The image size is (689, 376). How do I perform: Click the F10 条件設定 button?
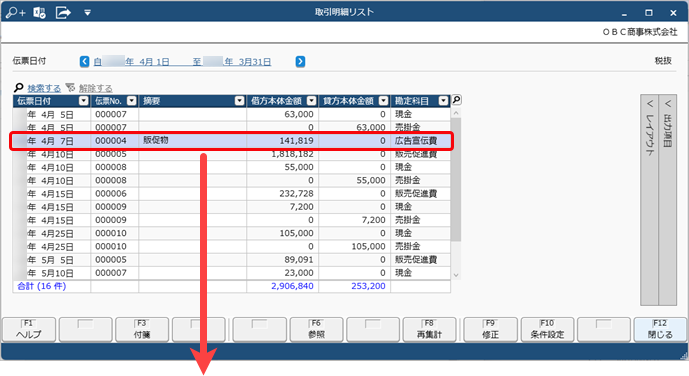[x=547, y=329]
